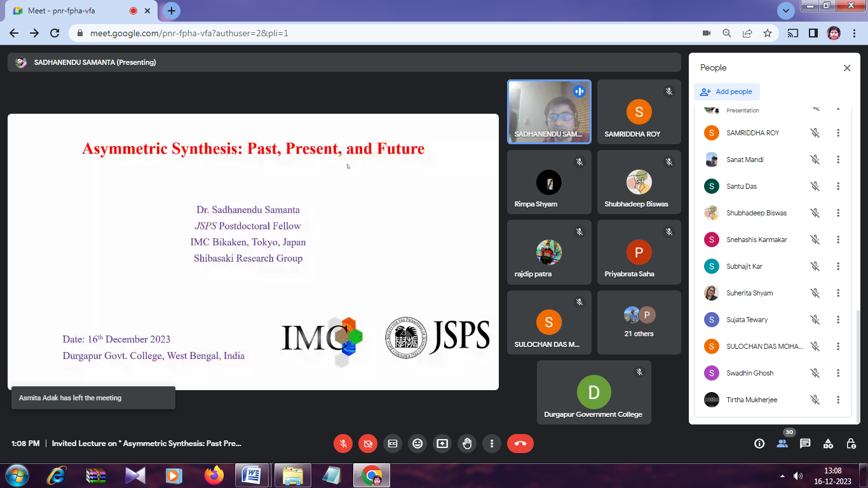Open options menu for Santu Das
Screen dimensions: 868x488
838,186
